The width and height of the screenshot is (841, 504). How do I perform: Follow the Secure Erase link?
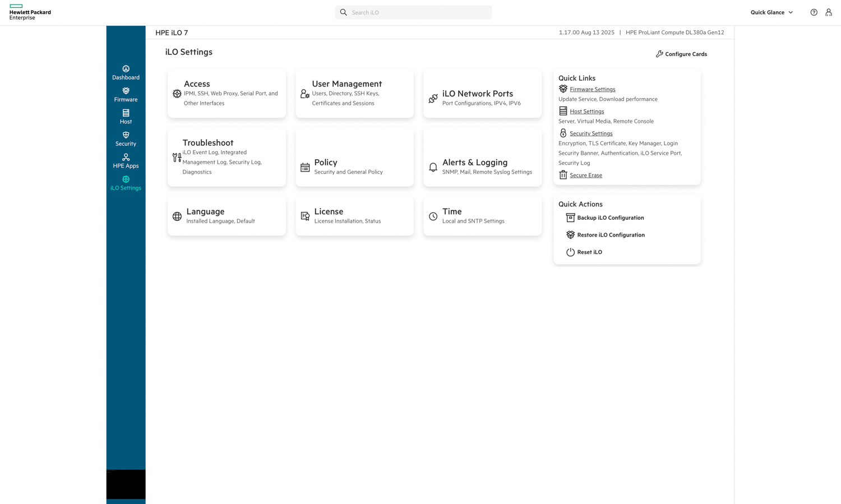pos(585,175)
